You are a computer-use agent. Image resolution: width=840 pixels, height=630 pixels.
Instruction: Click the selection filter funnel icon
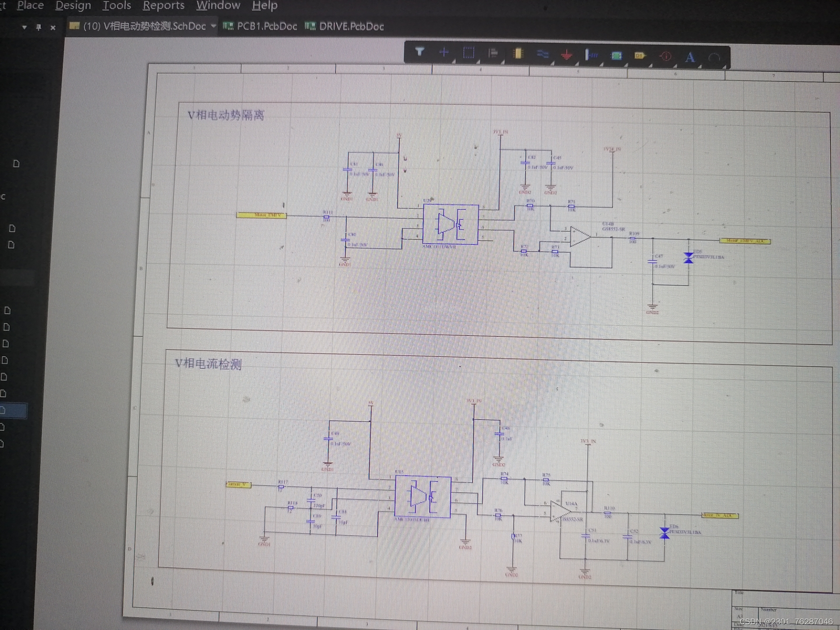pyautogui.click(x=420, y=52)
